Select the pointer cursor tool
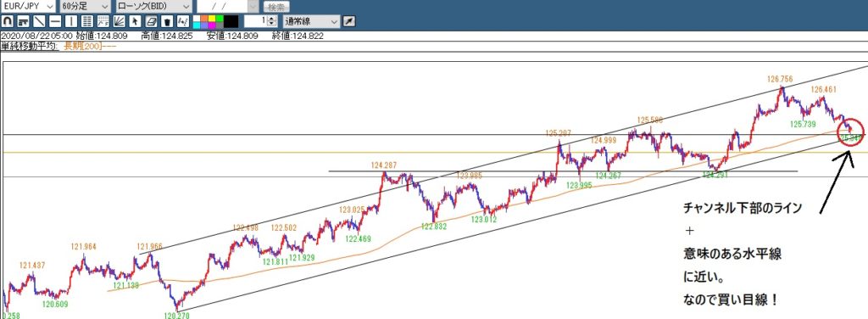This screenshot has width=868, height=319. [135, 21]
